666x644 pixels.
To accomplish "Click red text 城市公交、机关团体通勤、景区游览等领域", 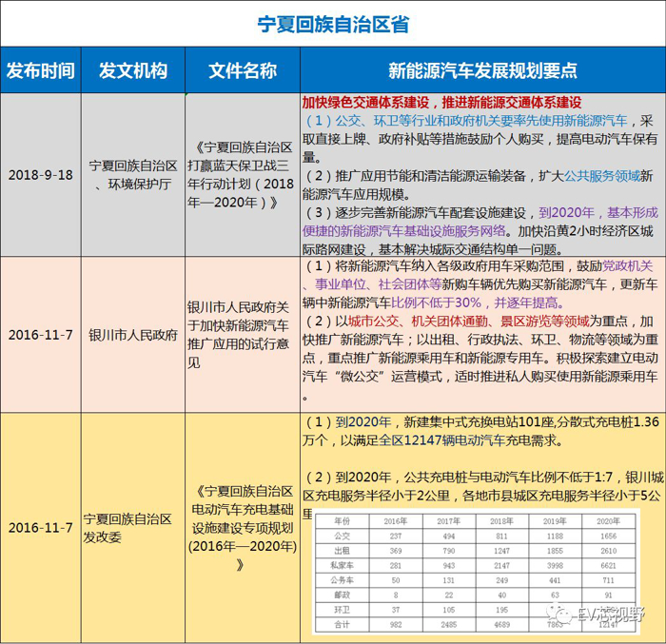I will [469, 322].
